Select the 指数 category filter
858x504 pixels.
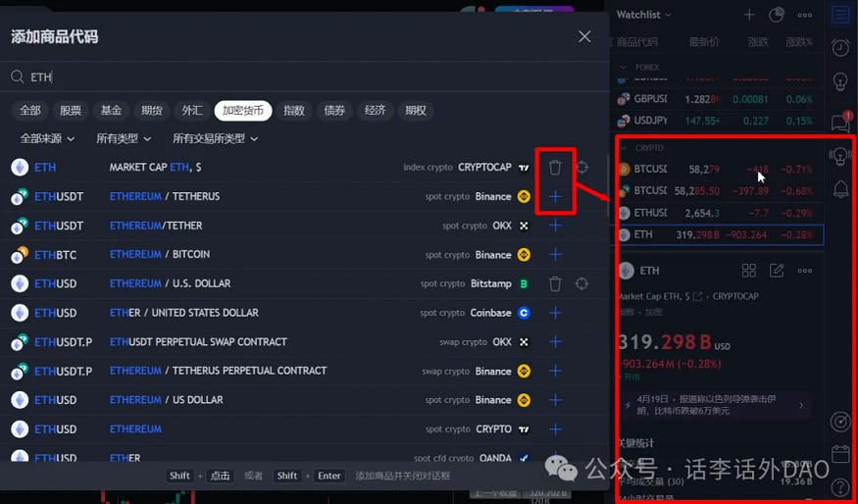coord(294,111)
